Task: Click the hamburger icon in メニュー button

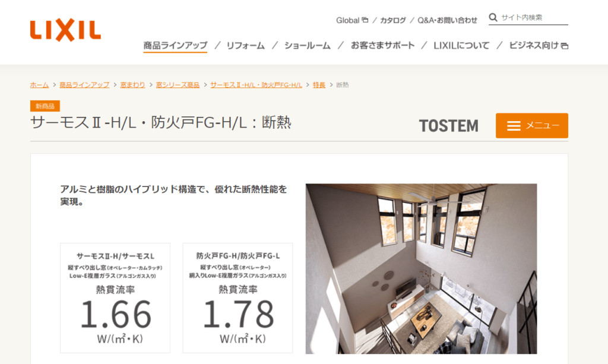Action: (514, 126)
